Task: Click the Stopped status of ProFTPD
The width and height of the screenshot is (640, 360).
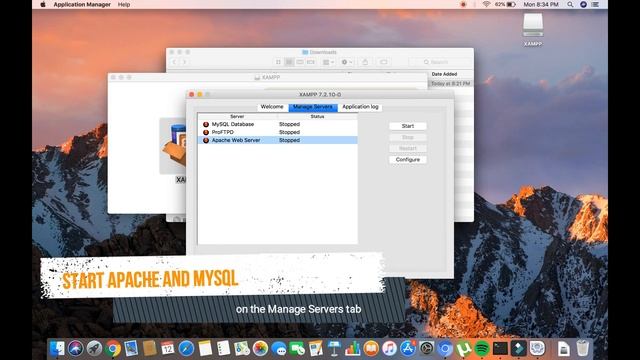Action: (289, 132)
